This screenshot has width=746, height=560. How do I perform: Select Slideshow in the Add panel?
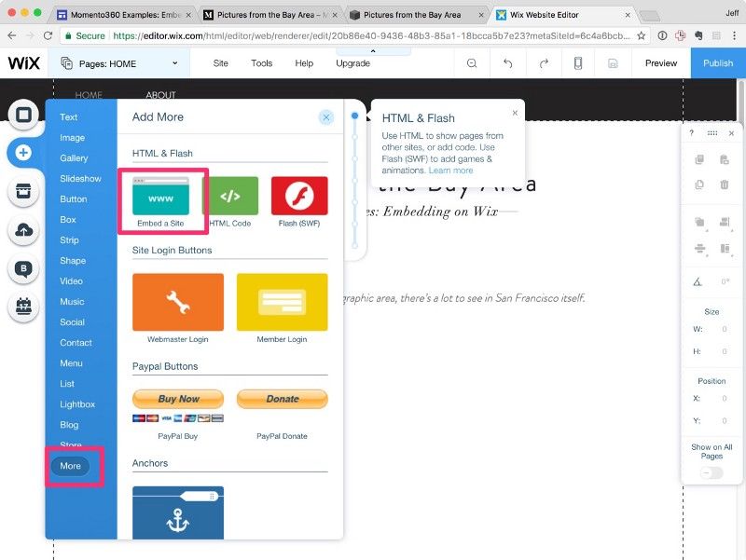coord(80,178)
